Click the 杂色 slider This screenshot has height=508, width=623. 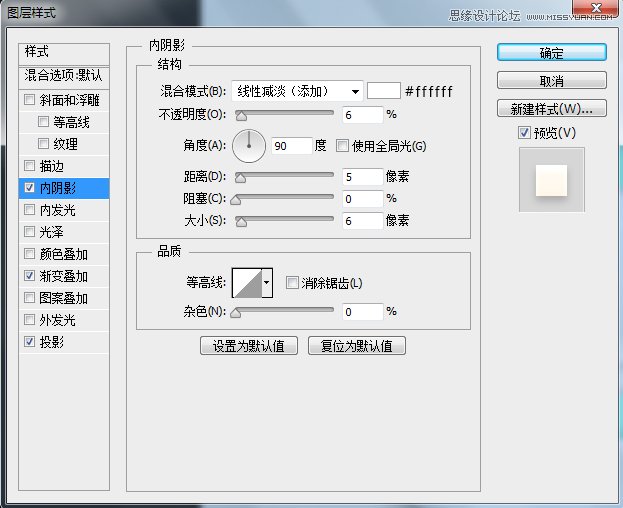click(x=283, y=312)
